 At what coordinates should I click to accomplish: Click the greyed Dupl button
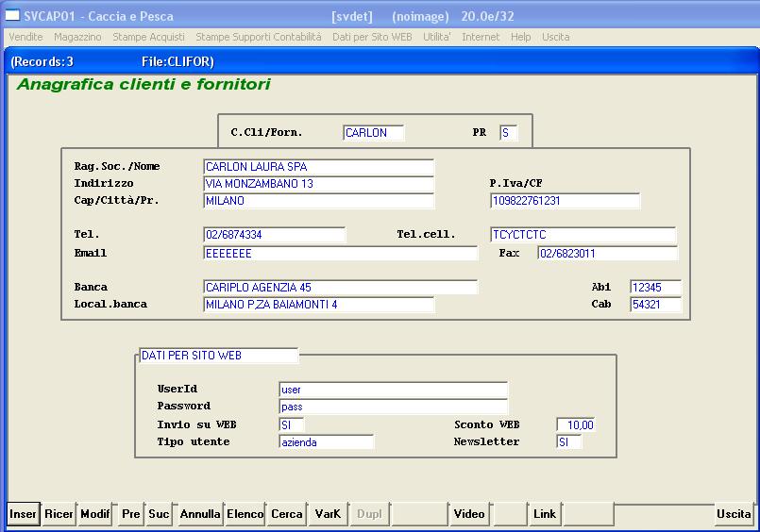click(369, 514)
